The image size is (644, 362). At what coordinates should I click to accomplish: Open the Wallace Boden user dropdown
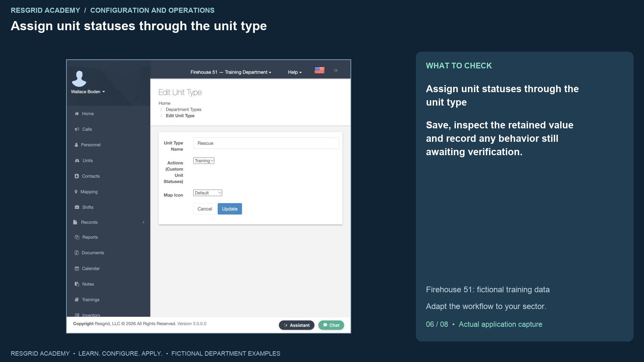point(88,92)
